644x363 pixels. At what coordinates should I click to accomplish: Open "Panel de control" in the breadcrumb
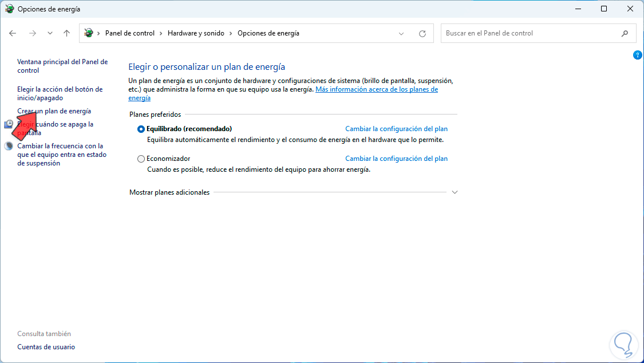(130, 33)
